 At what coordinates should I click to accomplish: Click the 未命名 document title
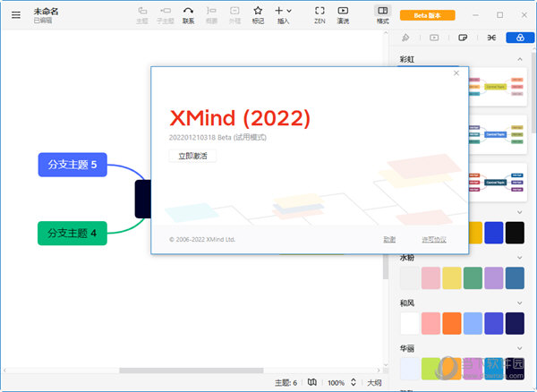click(46, 12)
